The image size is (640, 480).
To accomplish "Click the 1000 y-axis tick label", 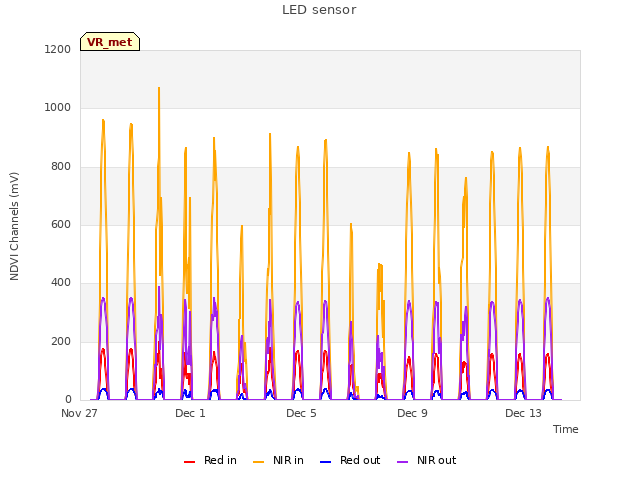I will (x=58, y=107).
